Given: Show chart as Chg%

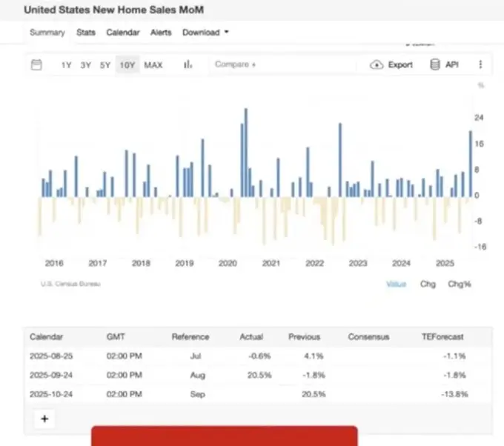Looking at the screenshot, I should (459, 284).
